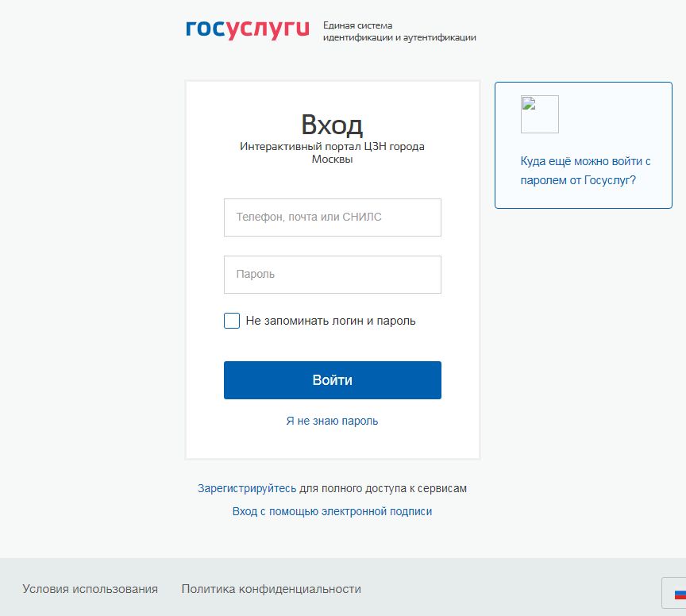Follow the Зарегистрируйтесь link
This screenshot has height=616, width=686.
(x=247, y=488)
